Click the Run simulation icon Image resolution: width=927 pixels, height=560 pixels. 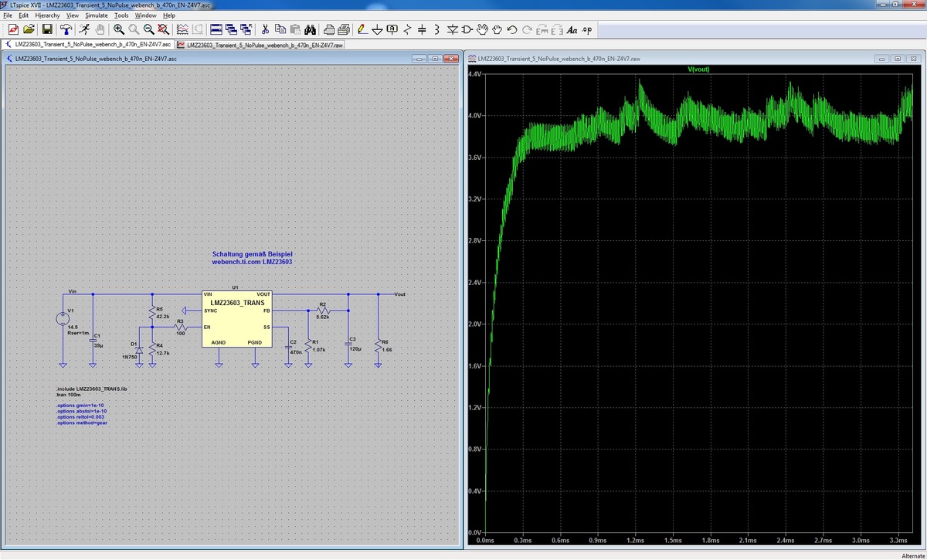tap(84, 29)
